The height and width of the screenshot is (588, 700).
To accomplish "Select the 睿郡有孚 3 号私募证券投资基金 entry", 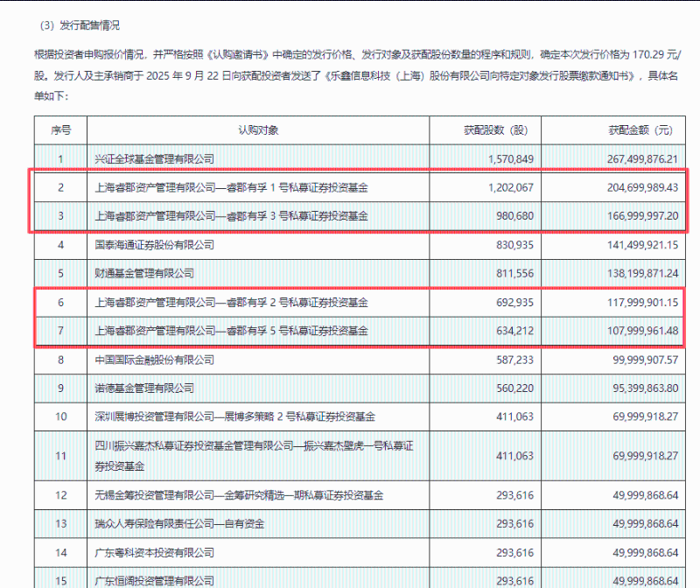I will [231, 215].
